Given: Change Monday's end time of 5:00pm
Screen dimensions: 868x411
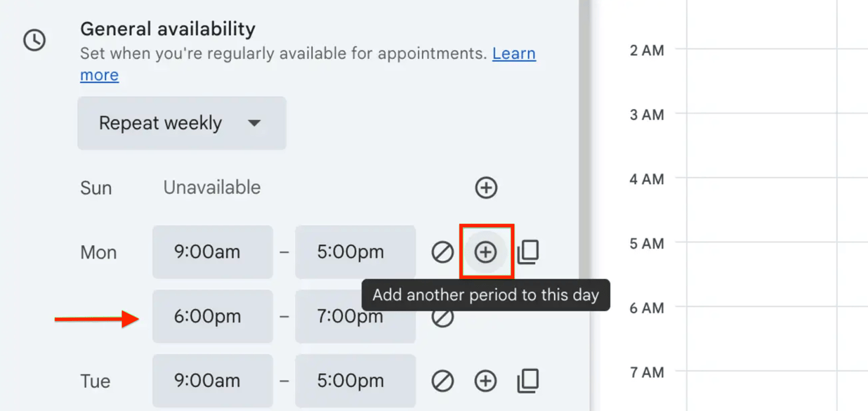Looking at the screenshot, I should (355, 252).
